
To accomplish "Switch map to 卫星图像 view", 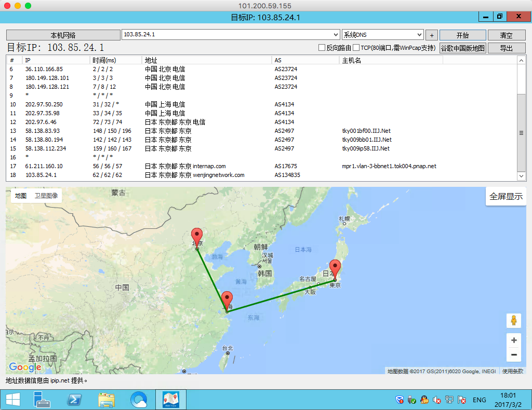I will pyautogui.click(x=46, y=196).
